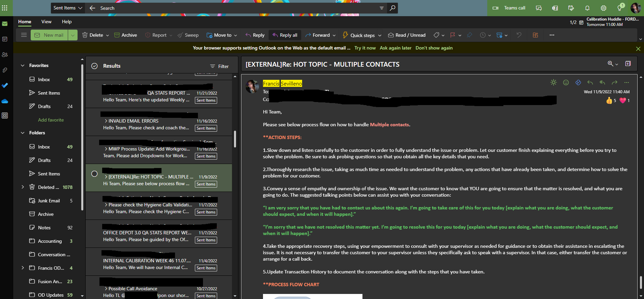Screen dimensions: 644x299
Task: Go back using the search back arrow
Action: (x=92, y=8)
